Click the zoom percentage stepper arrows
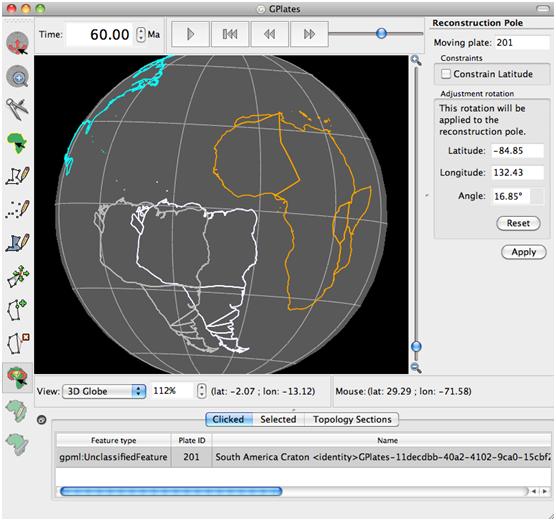Screen dimensions: 556x521 [201, 391]
